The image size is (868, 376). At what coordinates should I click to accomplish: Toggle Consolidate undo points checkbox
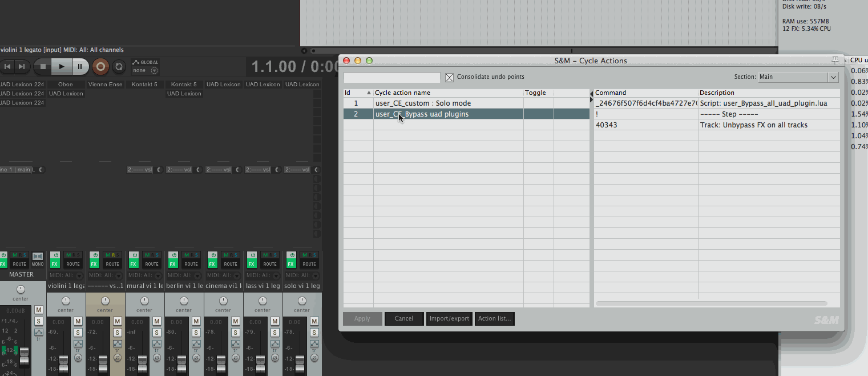(449, 77)
